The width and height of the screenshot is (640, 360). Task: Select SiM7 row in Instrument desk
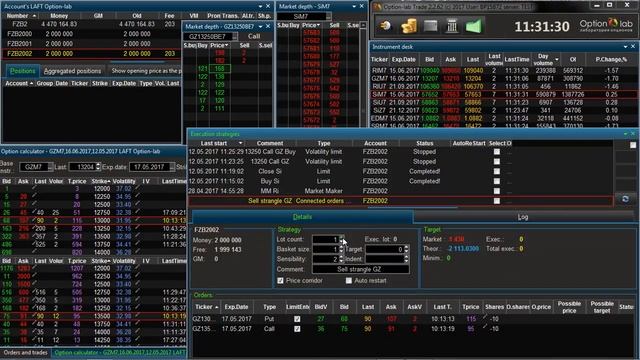point(504,94)
